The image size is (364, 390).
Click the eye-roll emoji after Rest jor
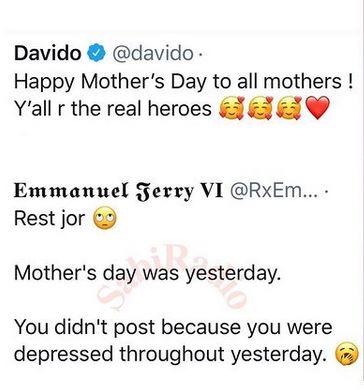pyautogui.click(x=105, y=219)
